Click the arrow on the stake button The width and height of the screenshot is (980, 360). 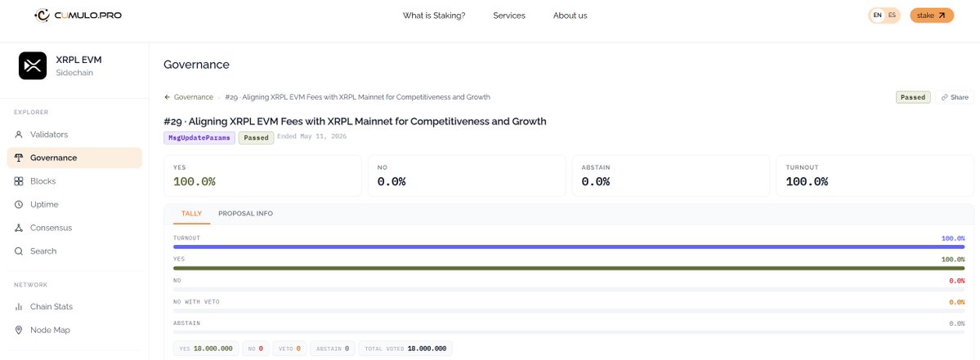click(x=942, y=16)
